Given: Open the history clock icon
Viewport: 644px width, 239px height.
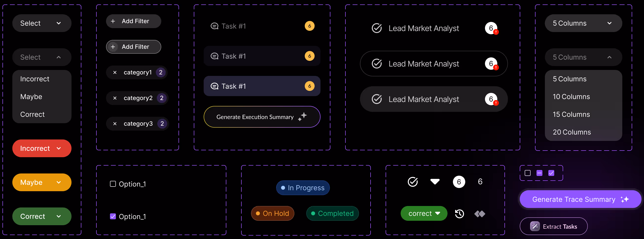Looking at the screenshot, I should point(459,214).
